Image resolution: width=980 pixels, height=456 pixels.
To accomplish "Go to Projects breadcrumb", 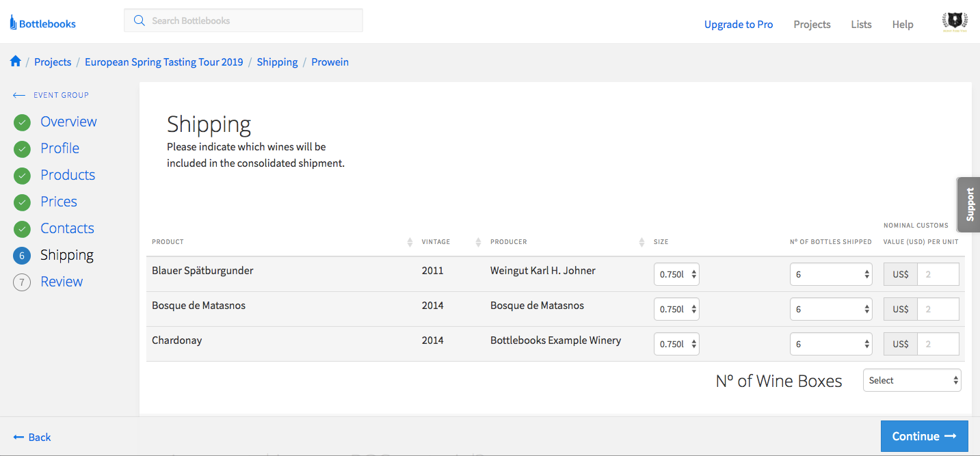I will pos(53,62).
